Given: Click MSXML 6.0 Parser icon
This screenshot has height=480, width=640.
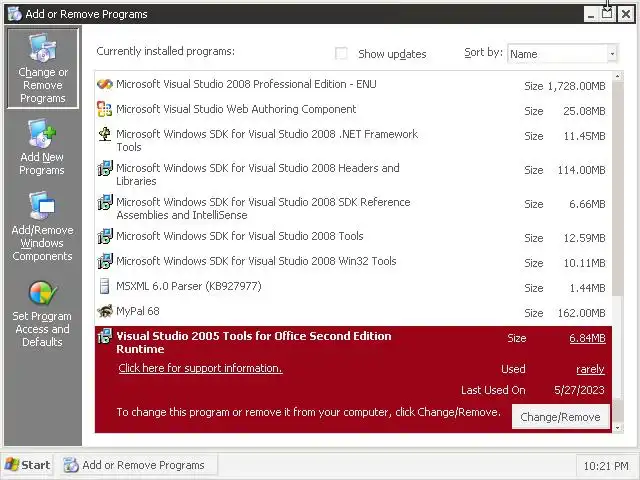Looking at the screenshot, I should click(x=104, y=286).
